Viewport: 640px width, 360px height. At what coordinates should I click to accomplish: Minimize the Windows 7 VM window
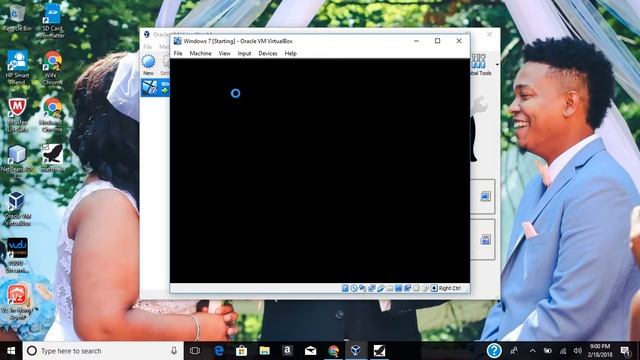[416, 41]
